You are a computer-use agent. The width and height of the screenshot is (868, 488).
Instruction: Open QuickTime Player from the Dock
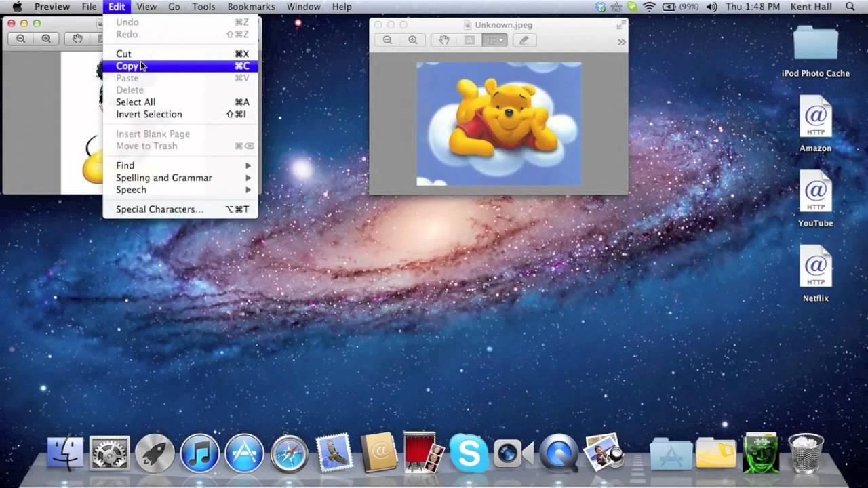[x=559, y=453]
